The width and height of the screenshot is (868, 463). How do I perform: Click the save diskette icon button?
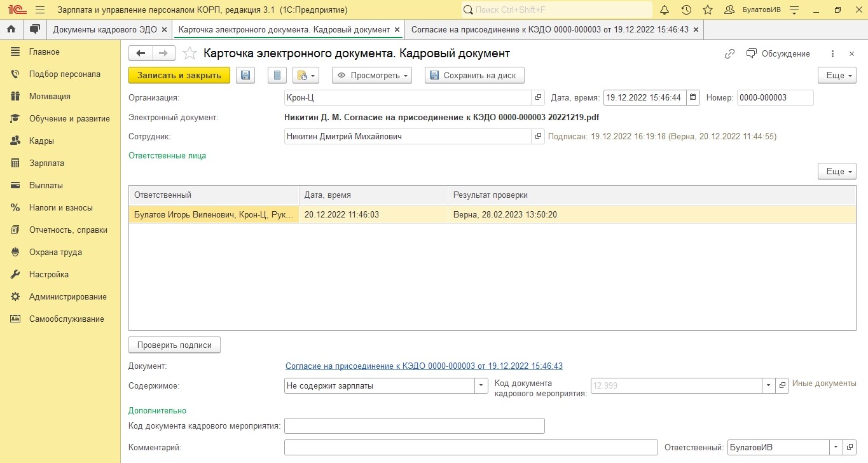245,75
